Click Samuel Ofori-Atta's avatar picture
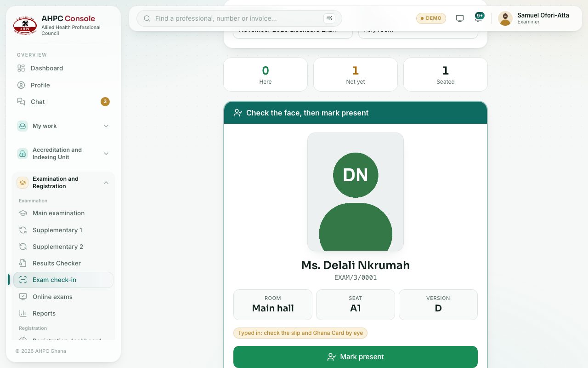The image size is (588, 368). (505, 18)
